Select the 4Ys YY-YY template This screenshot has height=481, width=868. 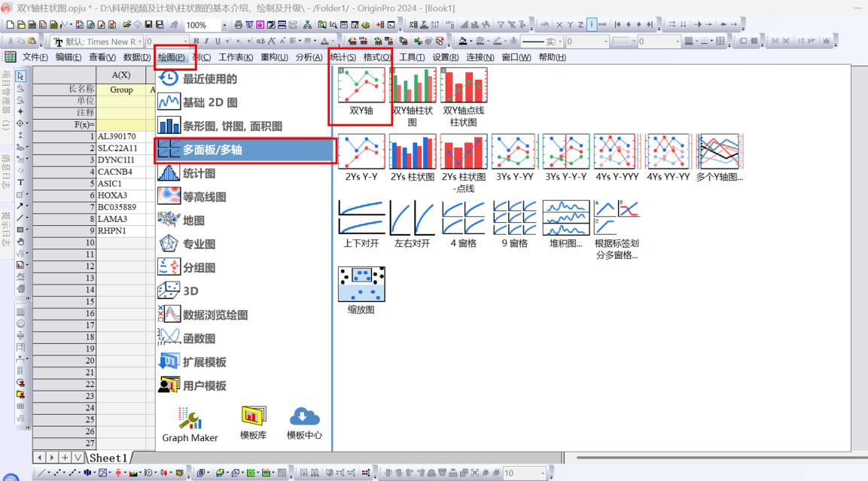click(669, 158)
